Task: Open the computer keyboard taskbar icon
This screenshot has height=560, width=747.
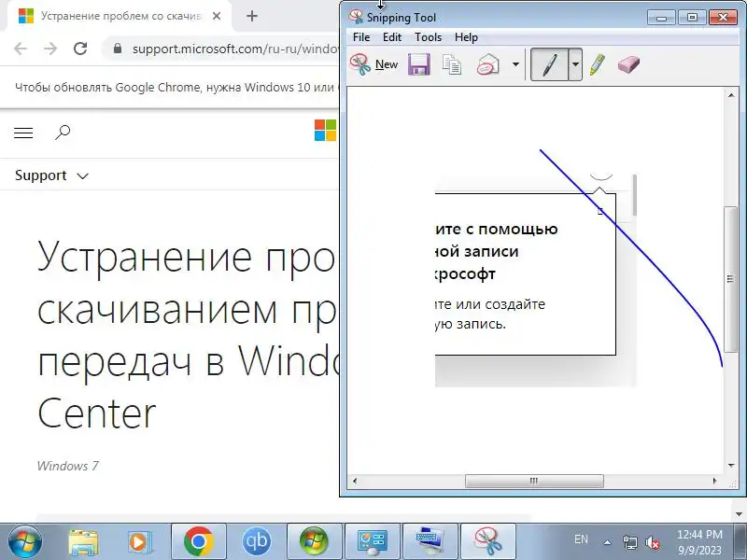Action: click(x=430, y=542)
